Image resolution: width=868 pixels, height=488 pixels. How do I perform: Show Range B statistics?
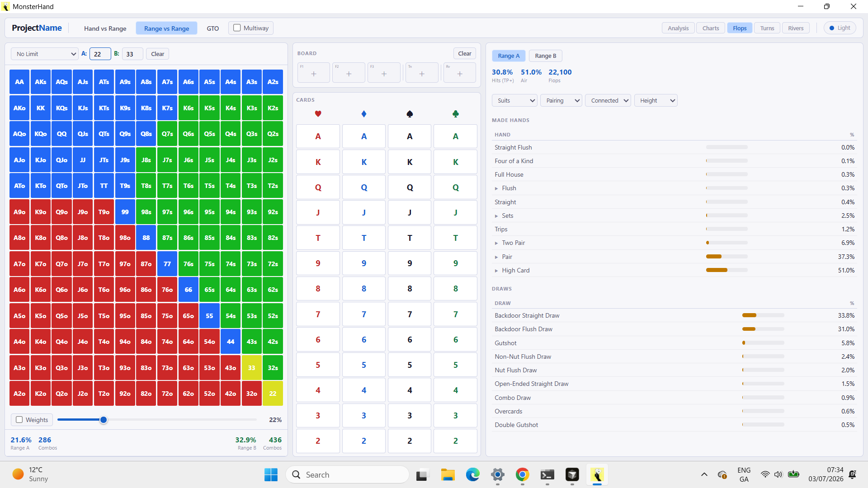pyautogui.click(x=545, y=56)
